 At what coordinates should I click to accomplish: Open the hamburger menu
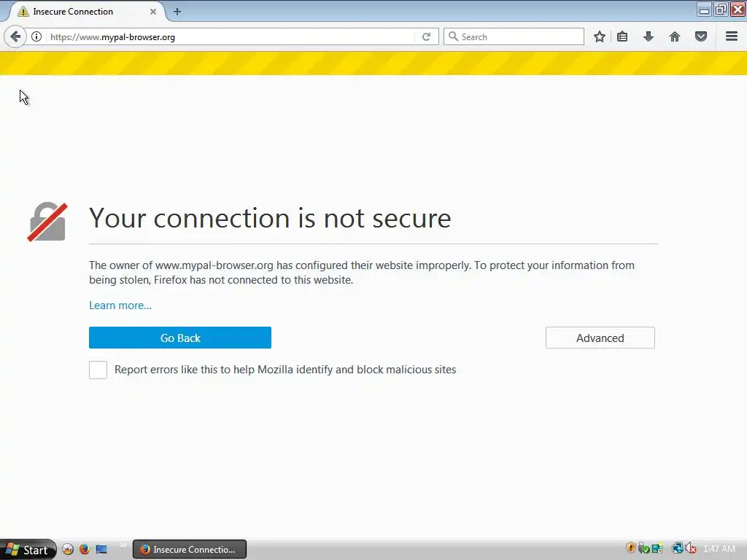[x=732, y=36]
